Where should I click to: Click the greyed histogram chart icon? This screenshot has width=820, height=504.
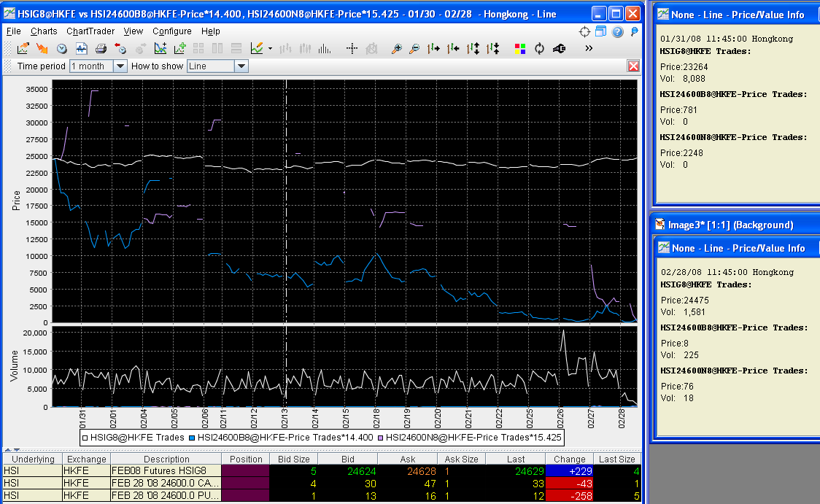pyautogui.click(x=324, y=49)
